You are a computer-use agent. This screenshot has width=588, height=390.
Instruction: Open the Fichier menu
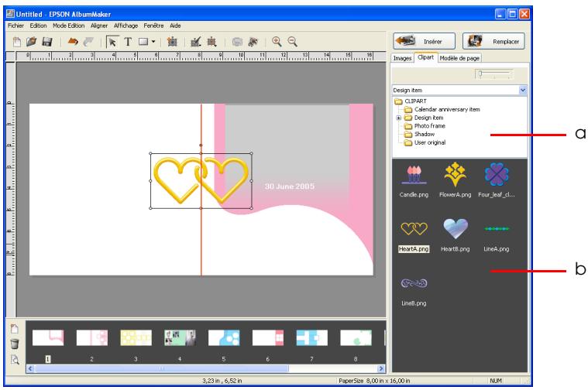15,26
